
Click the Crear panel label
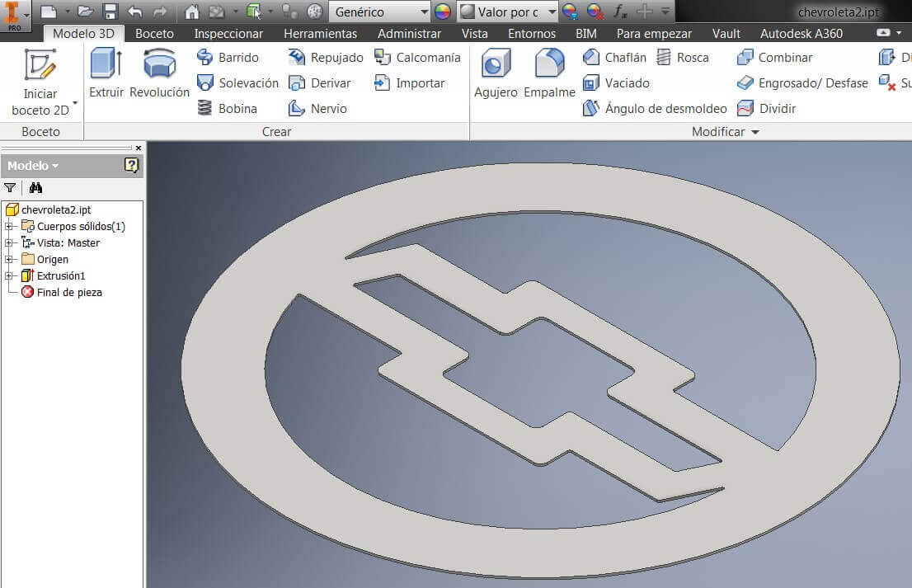(276, 131)
